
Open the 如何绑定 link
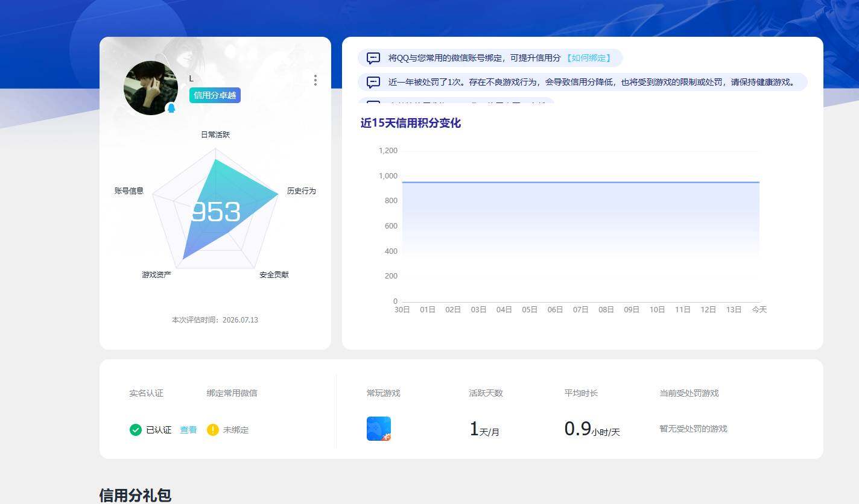coord(589,58)
